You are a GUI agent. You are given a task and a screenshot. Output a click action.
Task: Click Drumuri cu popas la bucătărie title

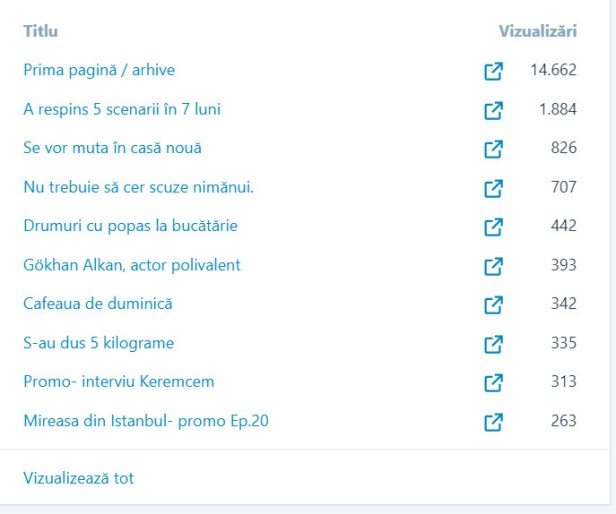(x=130, y=226)
